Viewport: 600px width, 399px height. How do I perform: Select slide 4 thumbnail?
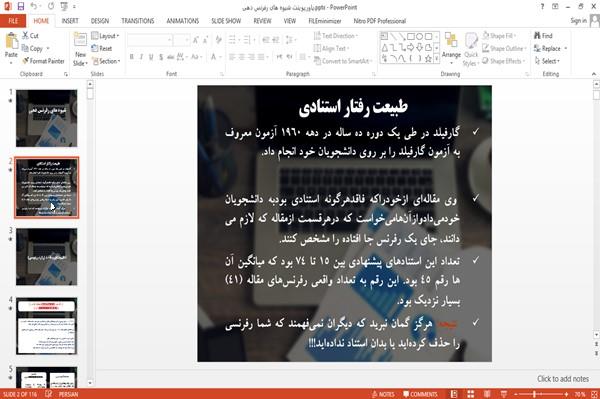click(46, 326)
